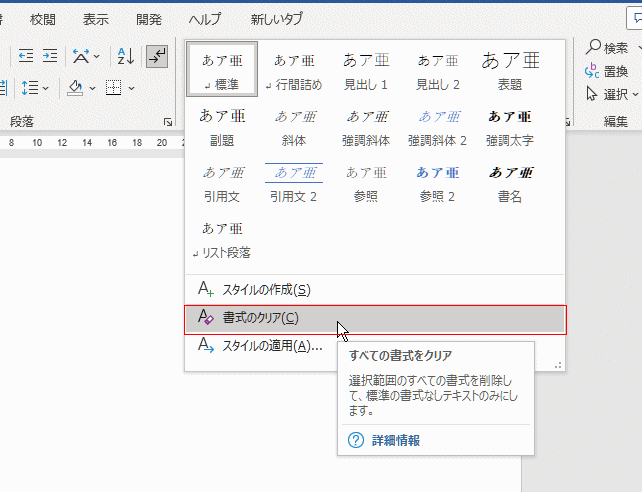Image resolution: width=642 pixels, height=492 pixels.
Task: Click the 検索 search button
Action: point(607,48)
